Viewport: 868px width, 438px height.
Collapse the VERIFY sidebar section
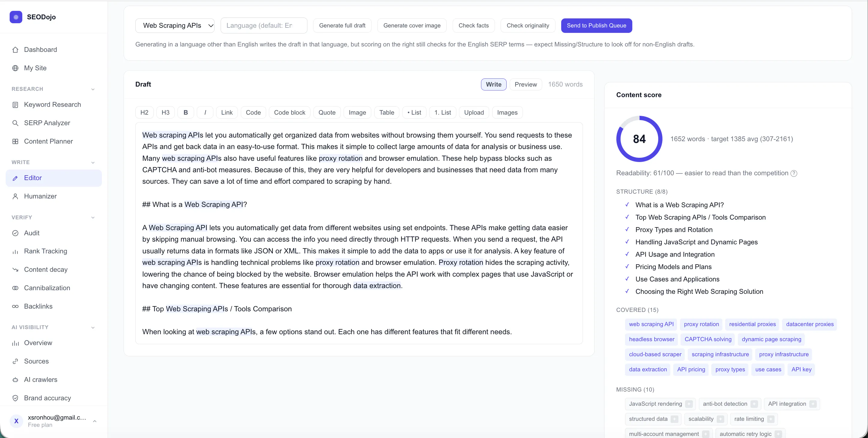click(93, 217)
